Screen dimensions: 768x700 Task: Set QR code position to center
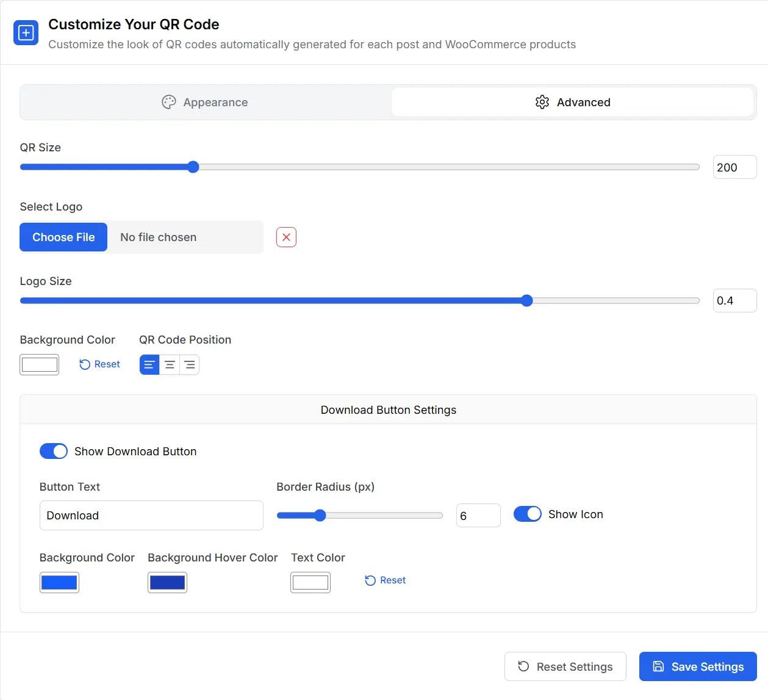point(170,365)
